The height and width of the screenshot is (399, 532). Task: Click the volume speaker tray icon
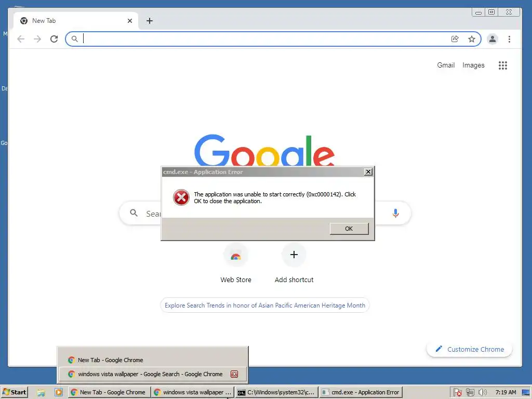tap(482, 393)
